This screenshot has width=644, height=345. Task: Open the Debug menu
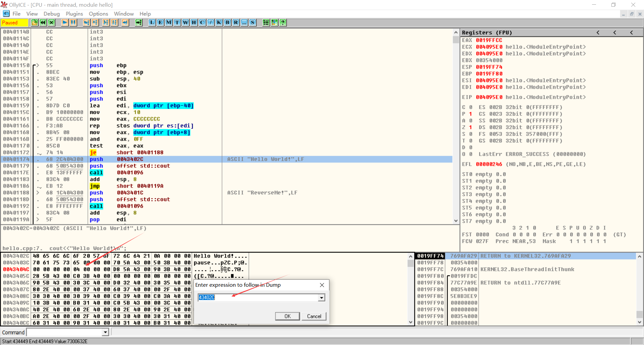(x=51, y=14)
